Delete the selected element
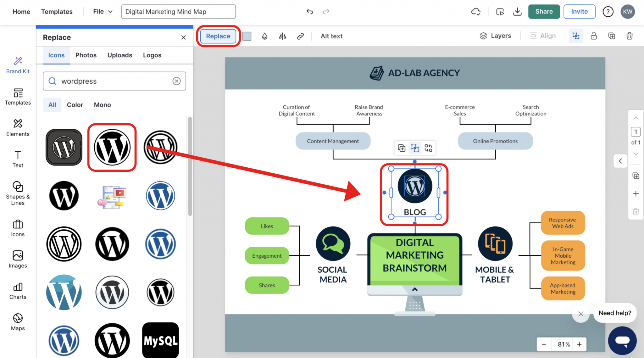This screenshot has height=358, width=644. tap(629, 36)
